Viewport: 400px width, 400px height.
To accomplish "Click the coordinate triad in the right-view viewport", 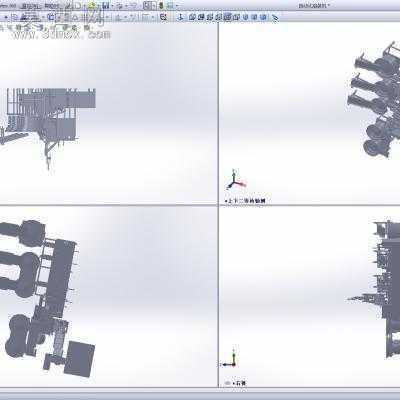I will point(229,358).
